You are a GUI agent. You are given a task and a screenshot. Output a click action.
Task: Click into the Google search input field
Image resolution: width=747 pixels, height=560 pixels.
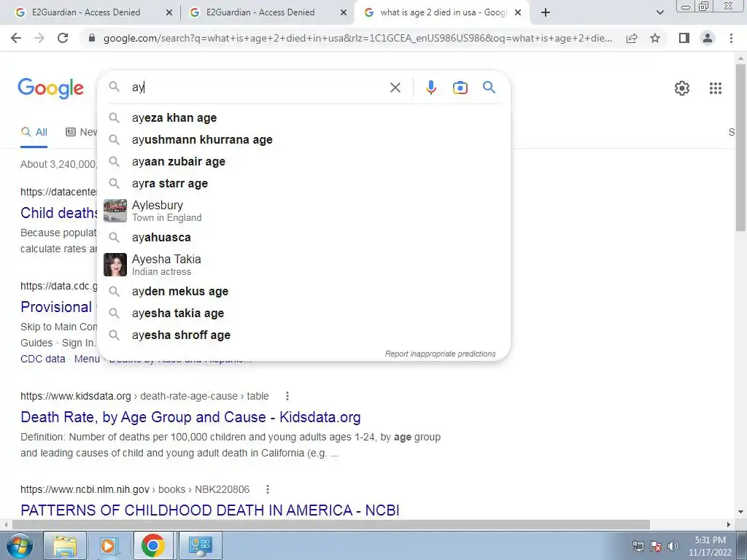click(258, 87)
